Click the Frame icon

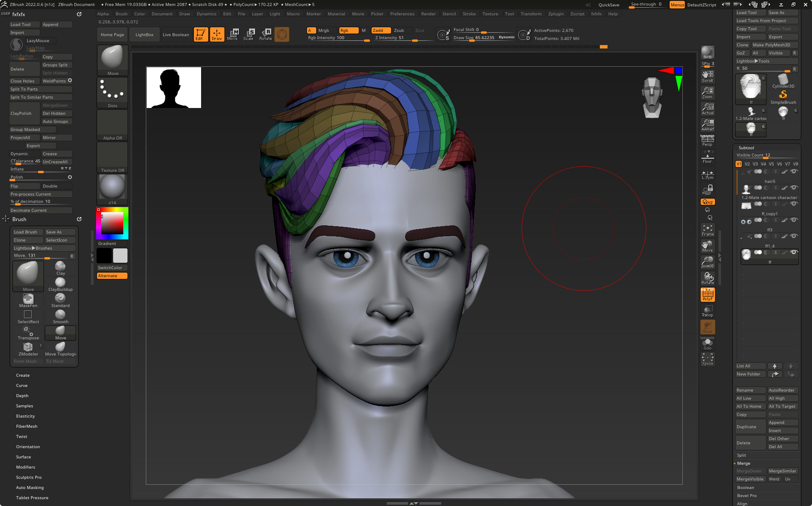707,230
